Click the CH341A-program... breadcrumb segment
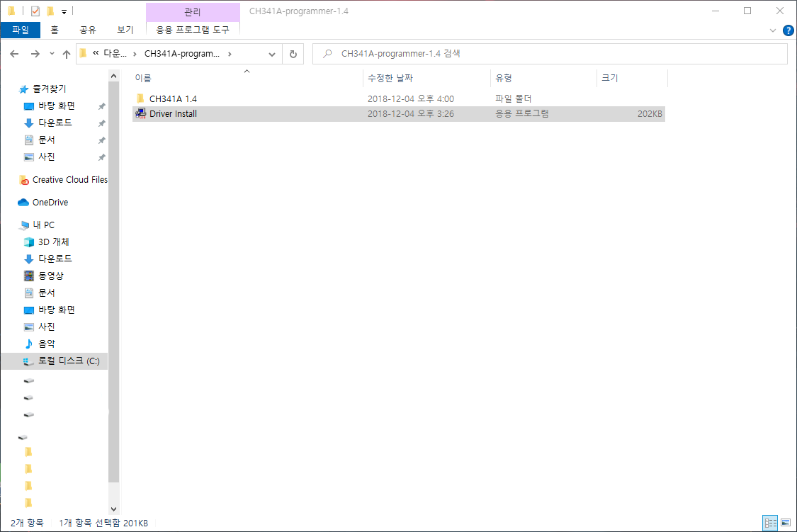 pyautogui.click(x=182, y=54)
